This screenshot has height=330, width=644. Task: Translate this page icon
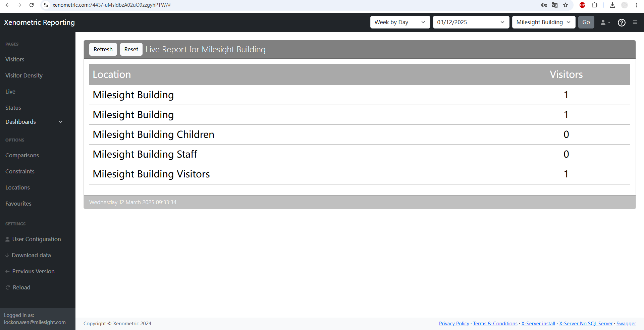tap(555, 5)
